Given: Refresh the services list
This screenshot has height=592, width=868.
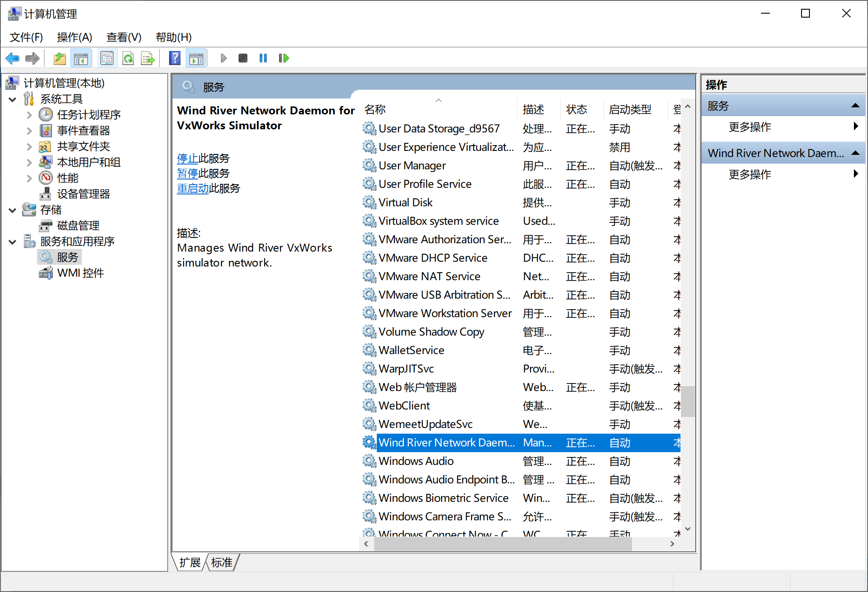Looking at the screenshot, I should tap(128, 58).
